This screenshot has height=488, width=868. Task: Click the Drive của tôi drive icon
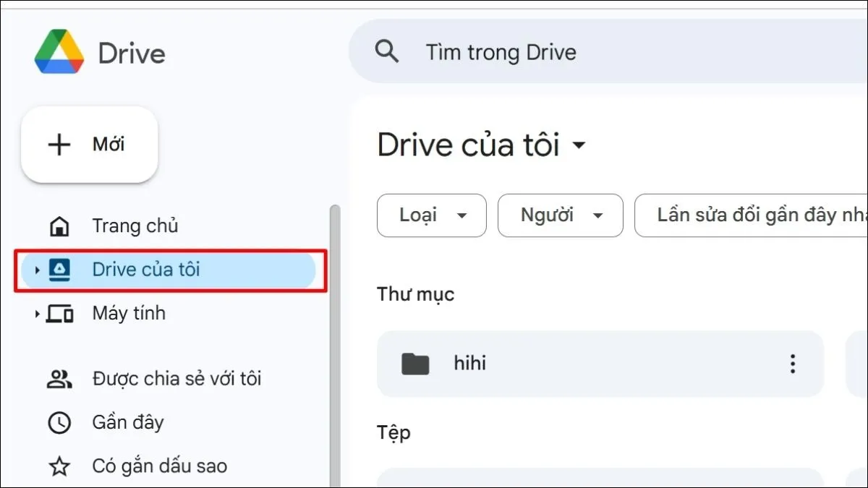(59, 270)
